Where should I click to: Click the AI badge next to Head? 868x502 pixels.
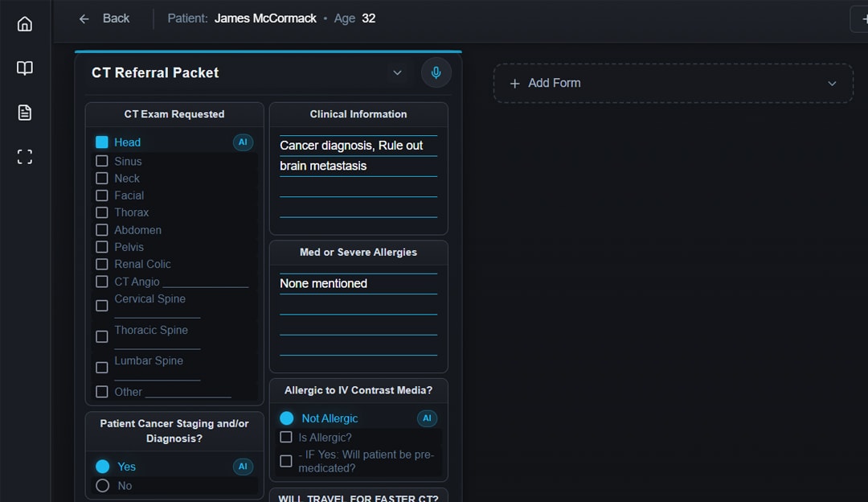242,142
